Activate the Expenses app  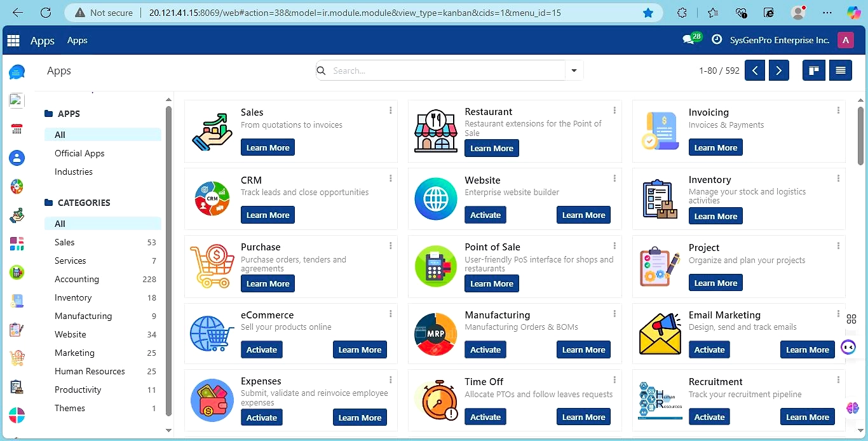[262, 417]
